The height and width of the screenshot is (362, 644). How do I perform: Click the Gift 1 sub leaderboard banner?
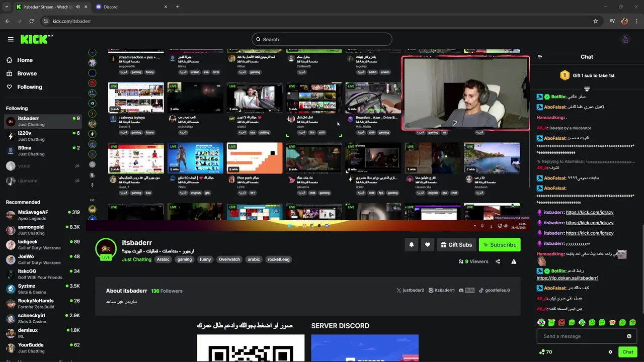(587, 75)
